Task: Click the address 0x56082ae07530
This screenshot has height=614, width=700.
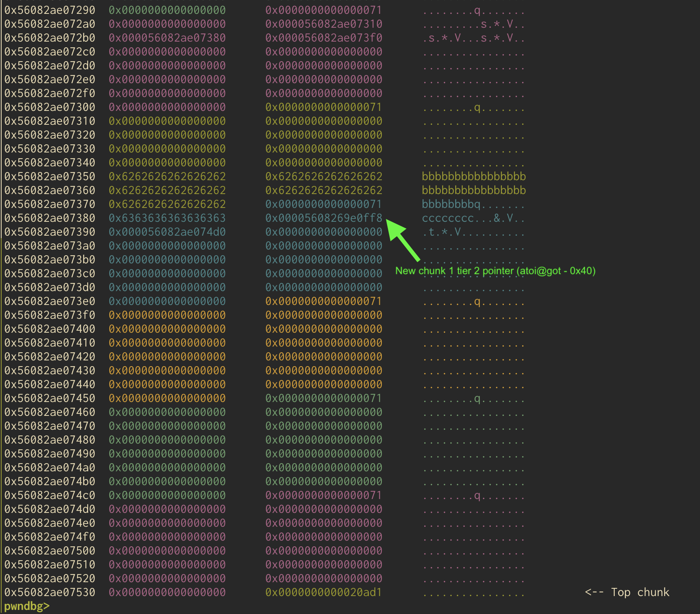Action: [49, 592]
